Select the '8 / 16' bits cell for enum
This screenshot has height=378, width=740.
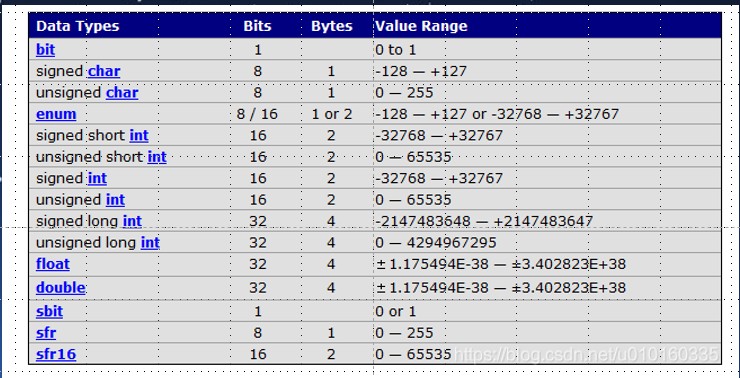(257, 114)
